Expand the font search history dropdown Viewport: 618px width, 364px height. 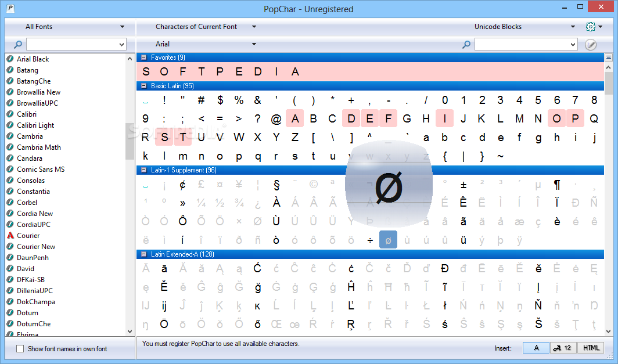pos(121,45)
